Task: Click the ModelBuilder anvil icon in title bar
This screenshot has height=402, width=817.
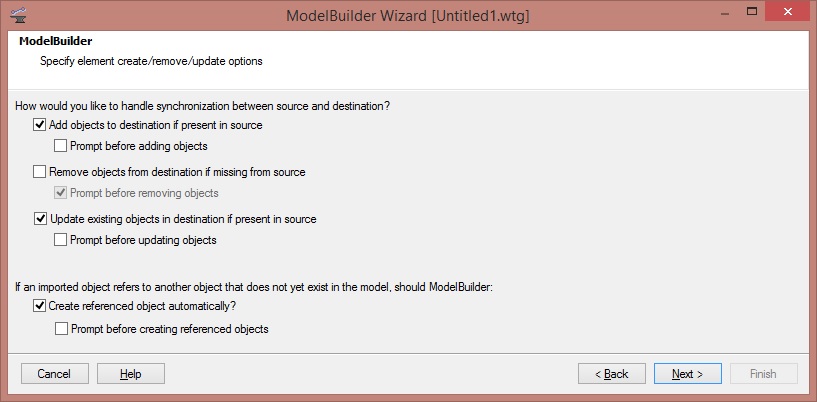Action: [17, 15]
